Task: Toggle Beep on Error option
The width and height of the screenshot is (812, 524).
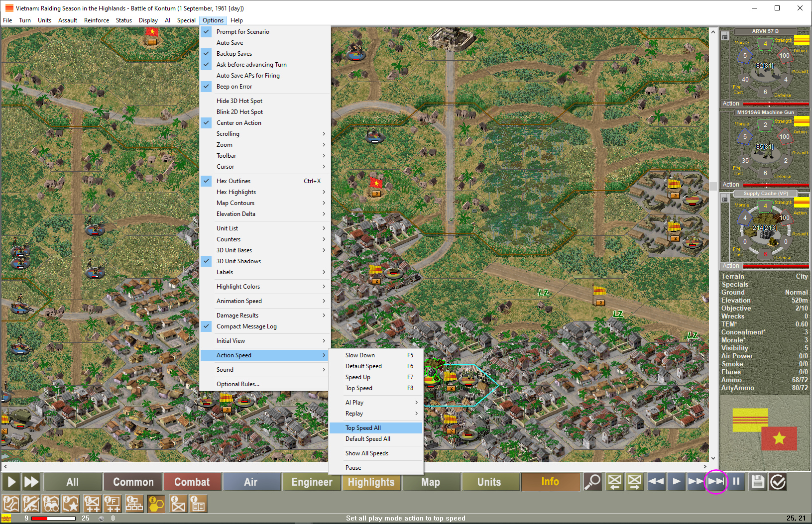Action: pos(265,87)
